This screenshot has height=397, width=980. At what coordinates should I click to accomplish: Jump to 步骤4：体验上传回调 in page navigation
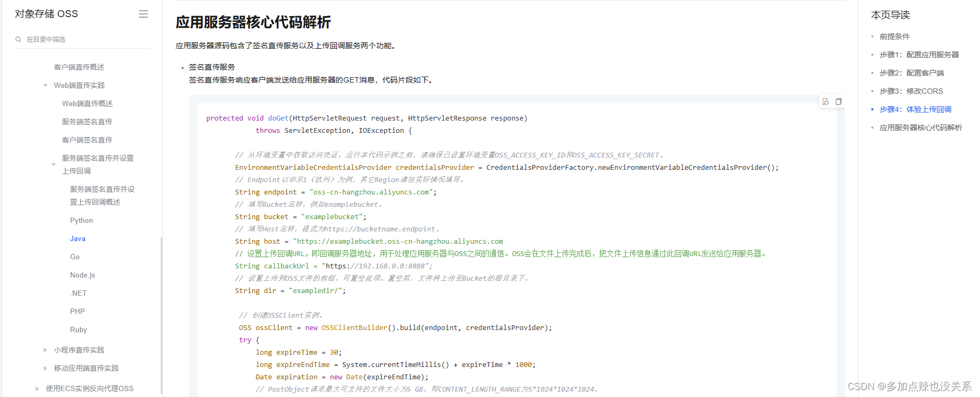(916, 109)
